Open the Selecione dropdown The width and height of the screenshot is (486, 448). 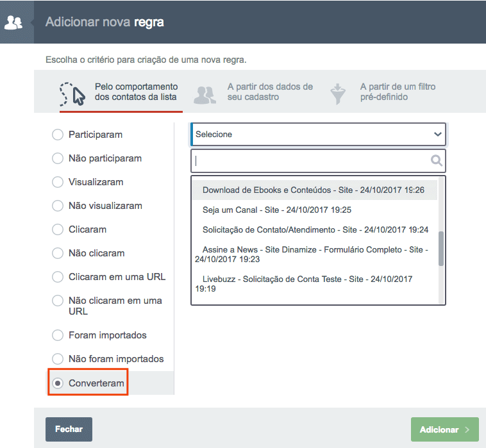tap(318, 135)
